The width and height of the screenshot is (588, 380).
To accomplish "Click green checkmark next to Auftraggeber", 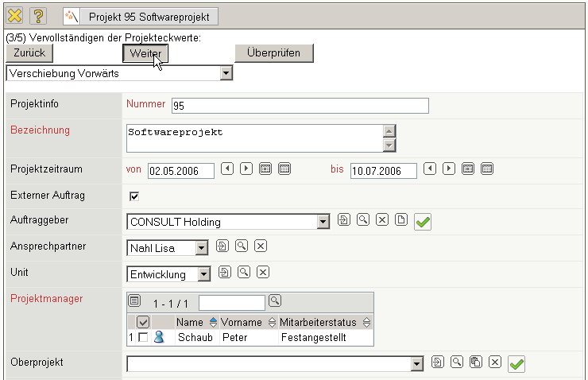I will [423, 222].
